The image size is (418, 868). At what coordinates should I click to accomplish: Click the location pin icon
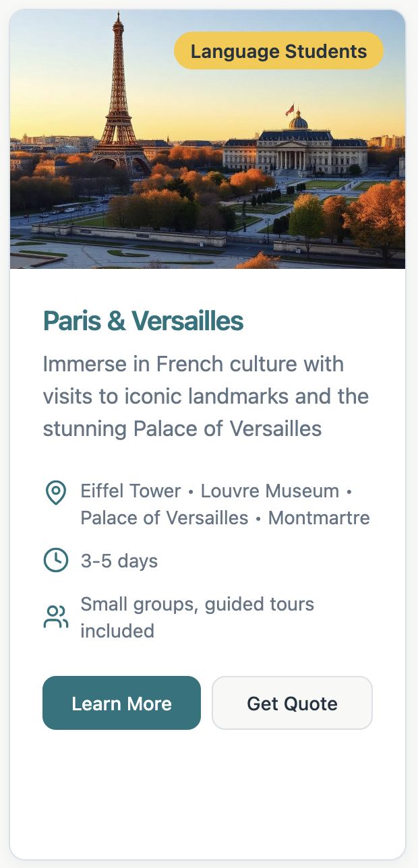pos(55,493)
